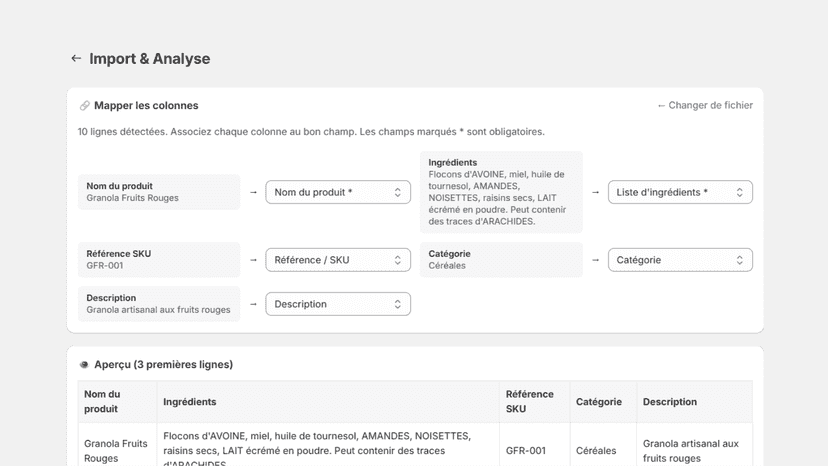
Task: Click the back arrow beside Import & Analyse
Action: (76, 59)
